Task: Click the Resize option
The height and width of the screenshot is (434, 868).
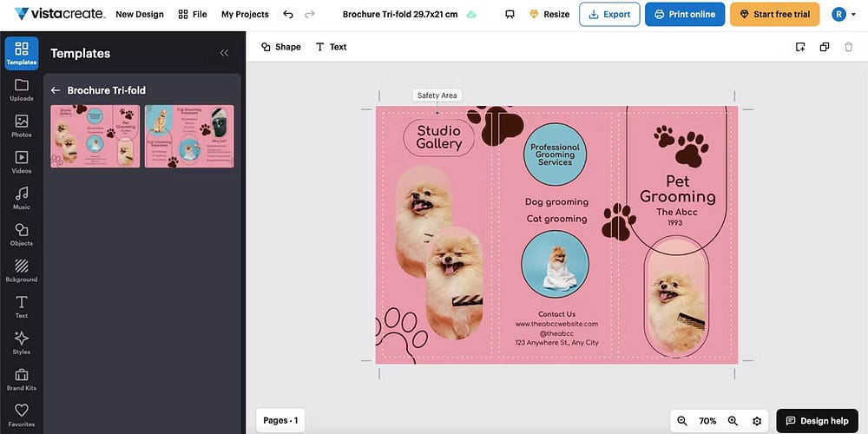Action: coord(549,15)
